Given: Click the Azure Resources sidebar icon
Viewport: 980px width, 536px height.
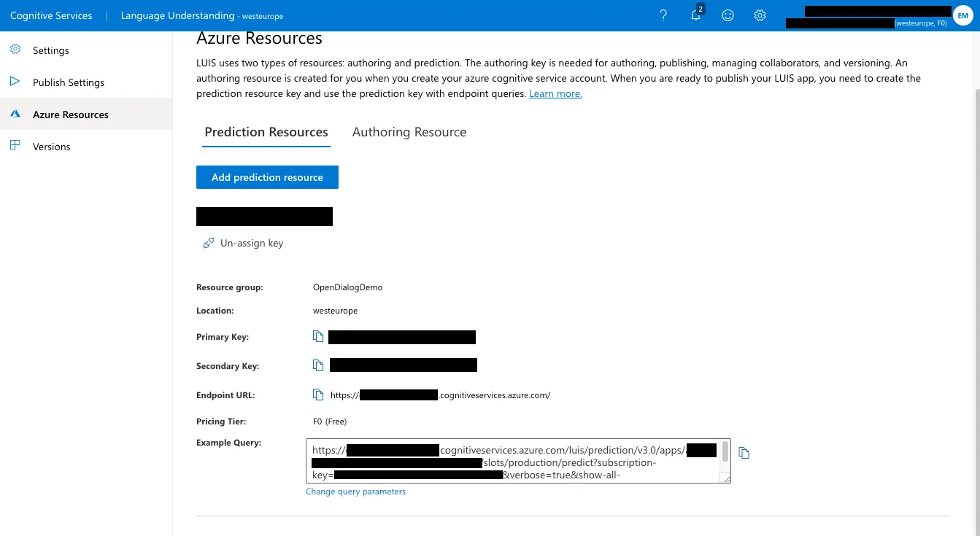Looking at the screenshot, I should (15, 114).
